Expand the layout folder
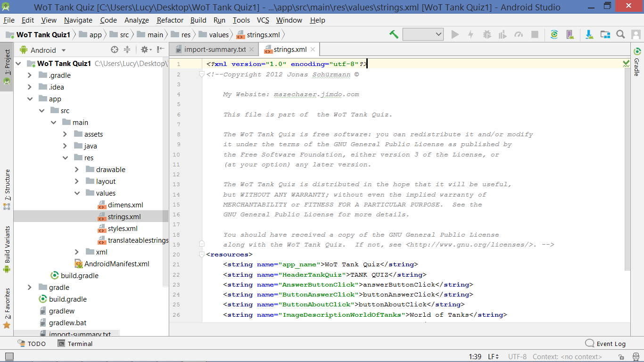The image size is (644, 362). click(x=77, y=181)
